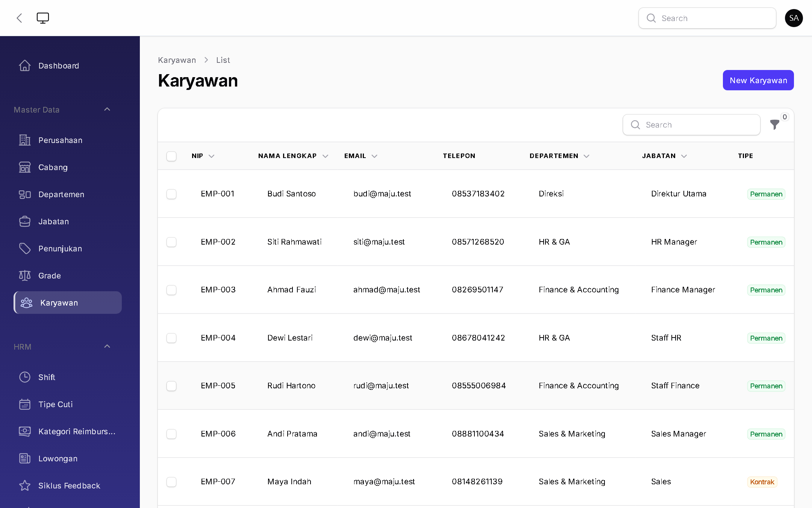Click the Penunjukan tag icon
Viewport: 812px width, 508px height.
tap(25, 248)
